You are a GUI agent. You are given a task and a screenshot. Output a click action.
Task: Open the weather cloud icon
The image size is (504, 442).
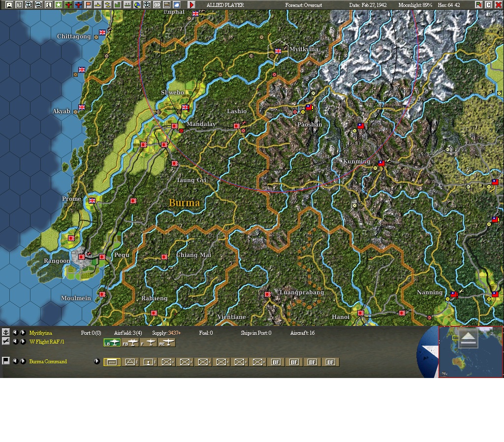pyautogui.click(x=177, y=4)
